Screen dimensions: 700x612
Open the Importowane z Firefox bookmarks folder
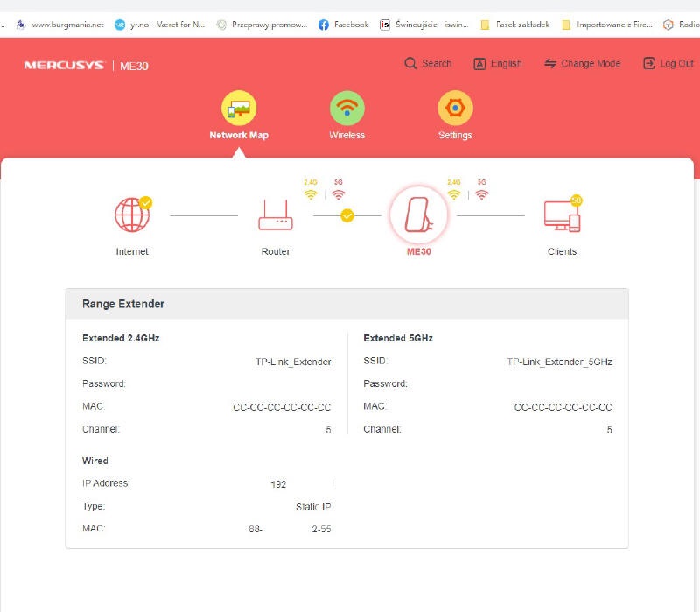coord(607,25)
